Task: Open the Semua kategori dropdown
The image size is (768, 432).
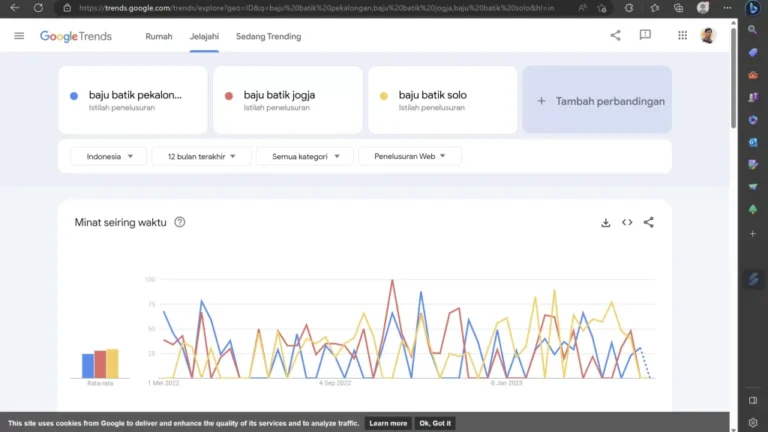Action: (x=305, y=156)
